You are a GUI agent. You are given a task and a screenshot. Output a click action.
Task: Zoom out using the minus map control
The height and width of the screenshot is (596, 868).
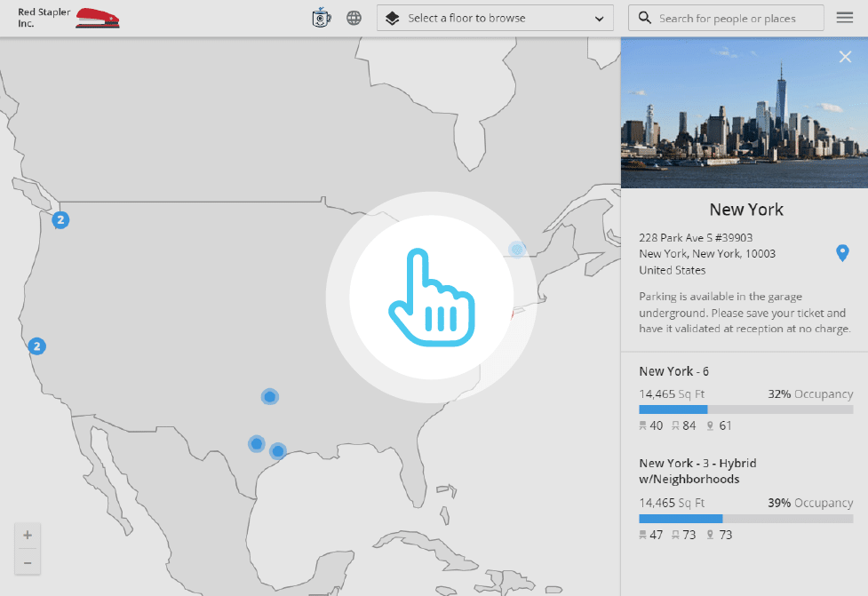[27, 562]
